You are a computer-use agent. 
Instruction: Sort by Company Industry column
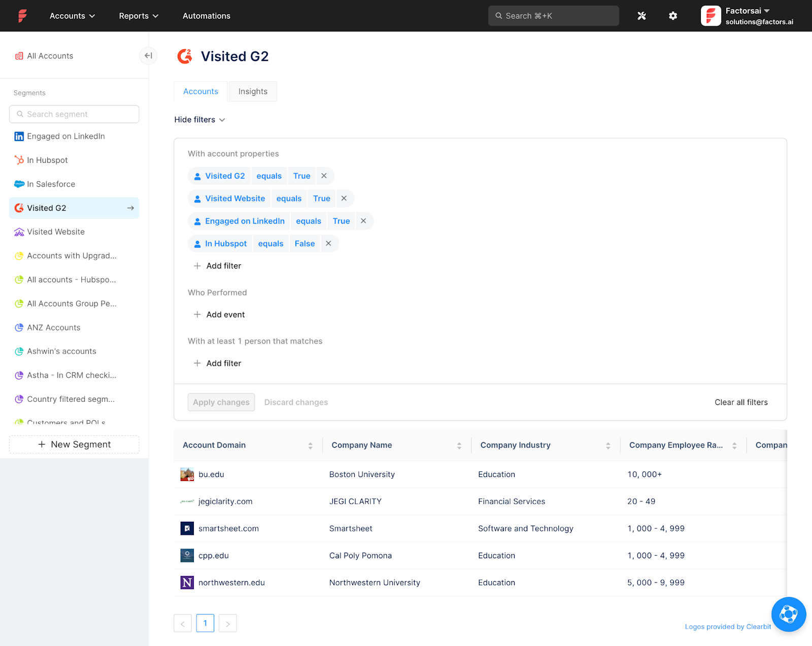pyautogui.click(x=608, y=446)
